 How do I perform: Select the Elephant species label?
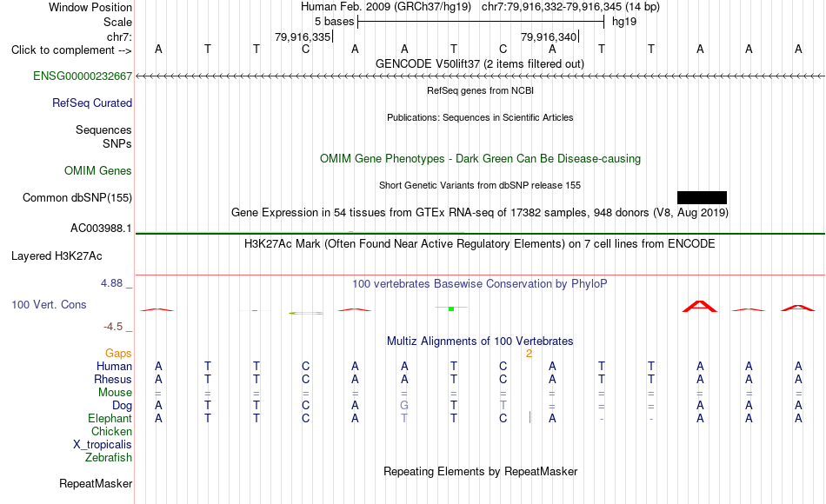point(110,418)
